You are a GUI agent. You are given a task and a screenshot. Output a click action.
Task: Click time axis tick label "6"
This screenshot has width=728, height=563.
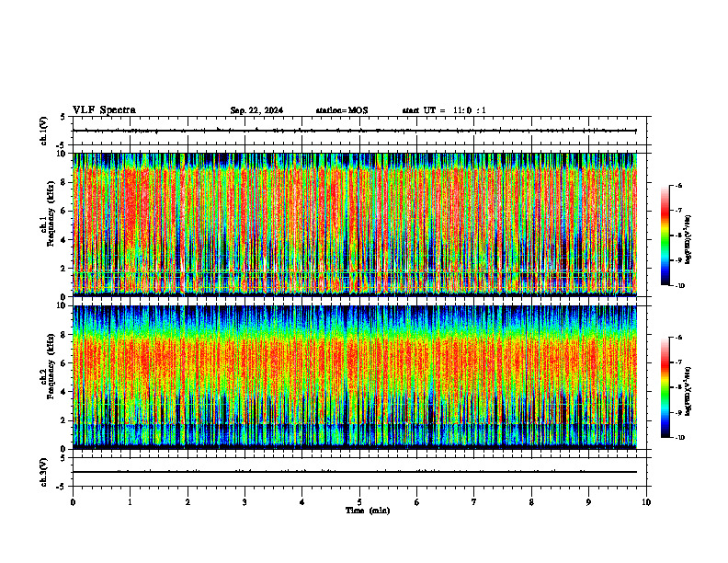[x=417, y=502]
